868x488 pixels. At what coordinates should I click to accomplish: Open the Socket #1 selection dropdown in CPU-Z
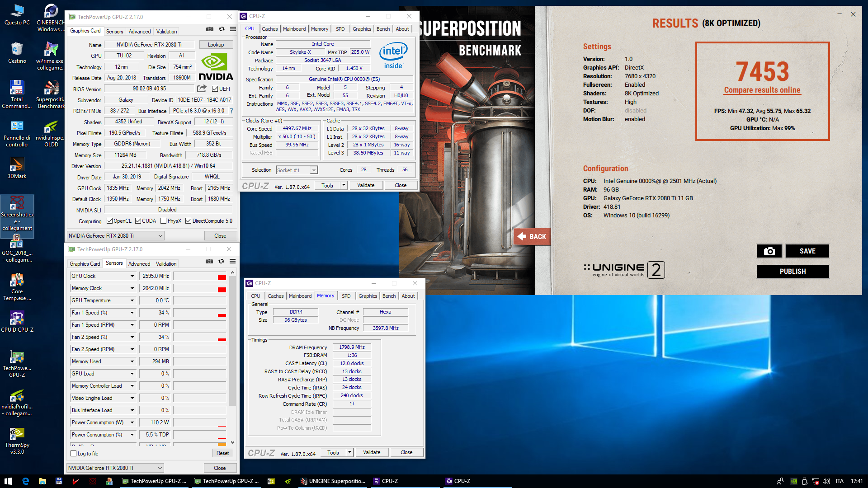point(297,170)
